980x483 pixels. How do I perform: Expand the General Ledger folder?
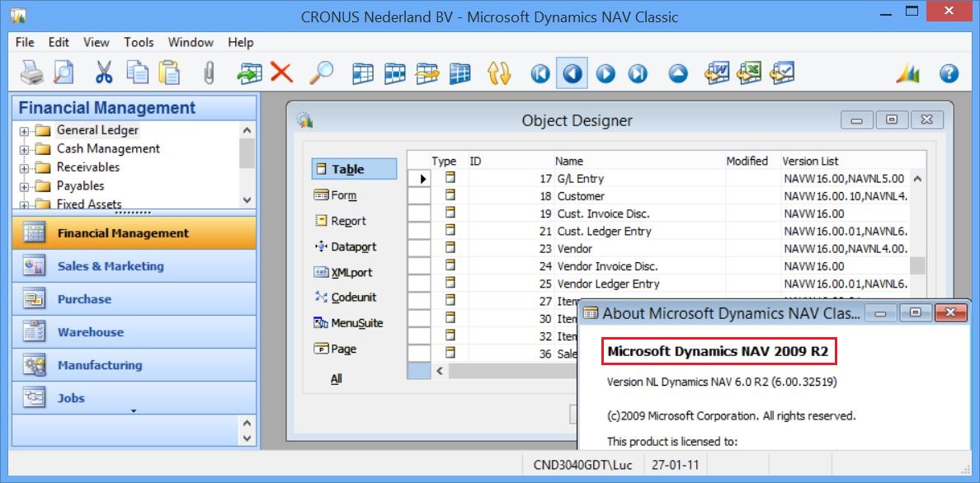coord(25,131)
